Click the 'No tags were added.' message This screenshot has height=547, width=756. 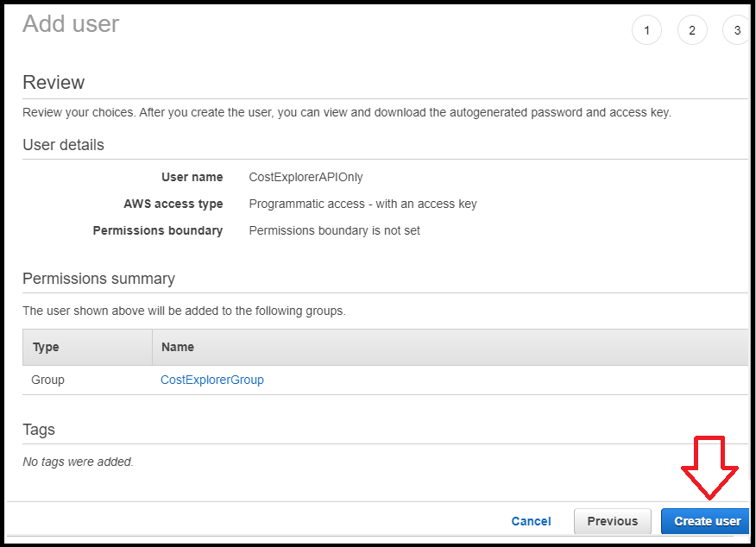pos(78,462)
